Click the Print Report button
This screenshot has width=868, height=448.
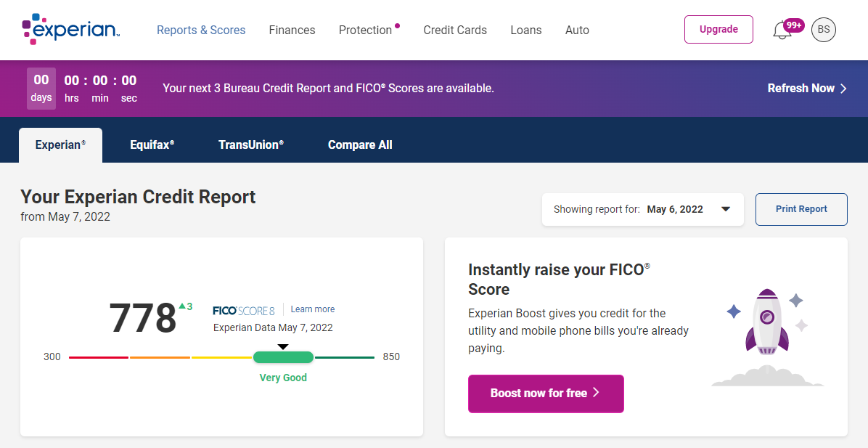(x=801, y=209)
